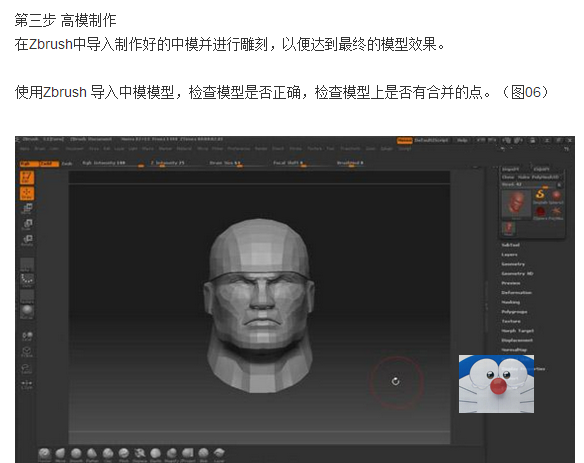Expand the Geometry HD sub-palette
This screenshot has height=463, width=584.
[517, 274]
